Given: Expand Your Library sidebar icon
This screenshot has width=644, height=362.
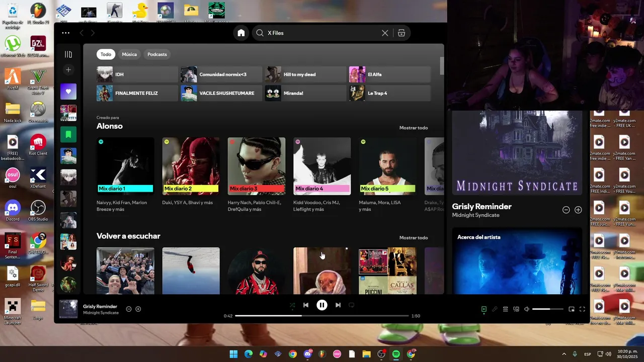Looking at the screenshot, I should coord(68,54).
